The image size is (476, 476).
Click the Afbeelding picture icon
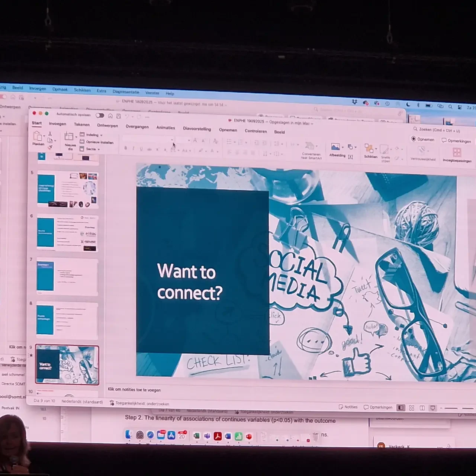tap(335, 148)
